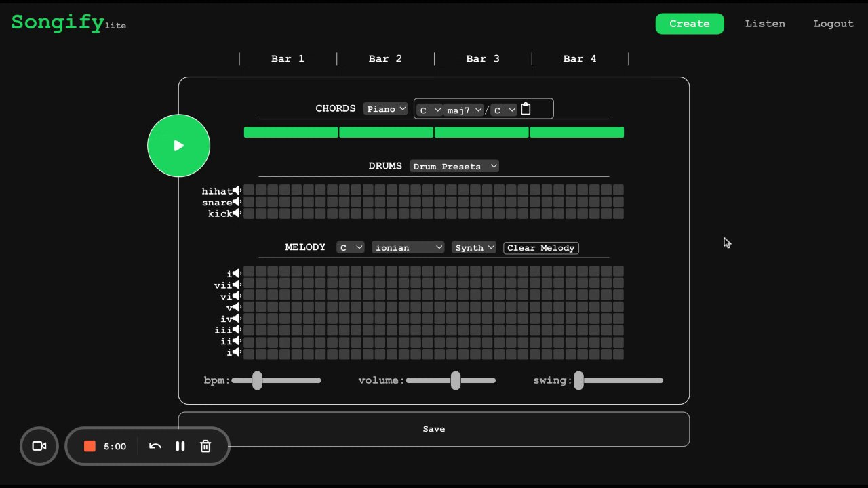Preview the hihat sound speaker icon
This screenshot has width=868, height=488.
click(237, 191)
